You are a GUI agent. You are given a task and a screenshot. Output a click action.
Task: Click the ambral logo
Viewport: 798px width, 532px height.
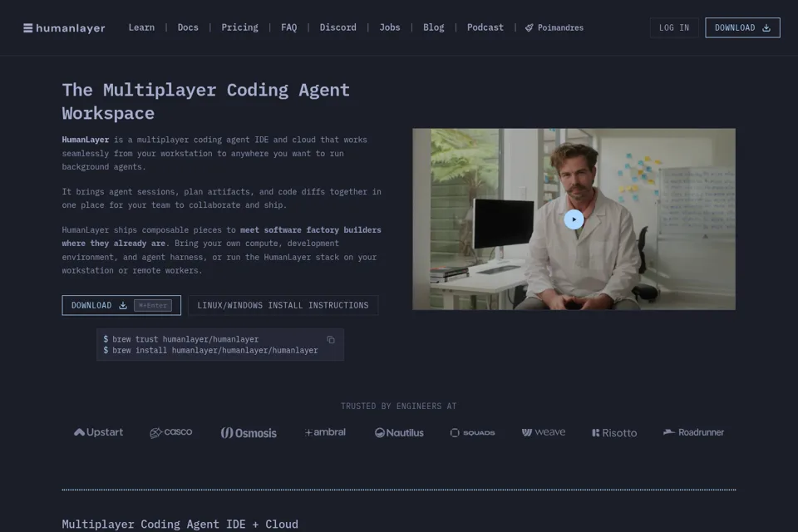point(325,432)
